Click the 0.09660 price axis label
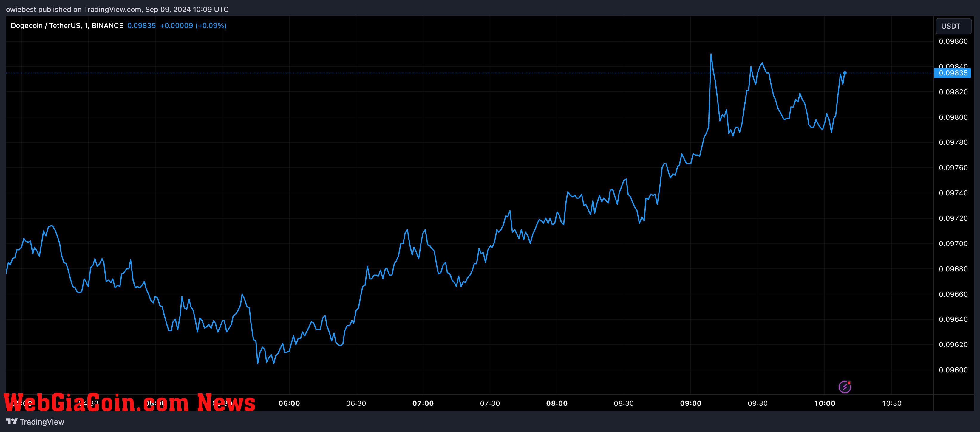Viewport: 980px width, 432px height. [x=953, y=294]
